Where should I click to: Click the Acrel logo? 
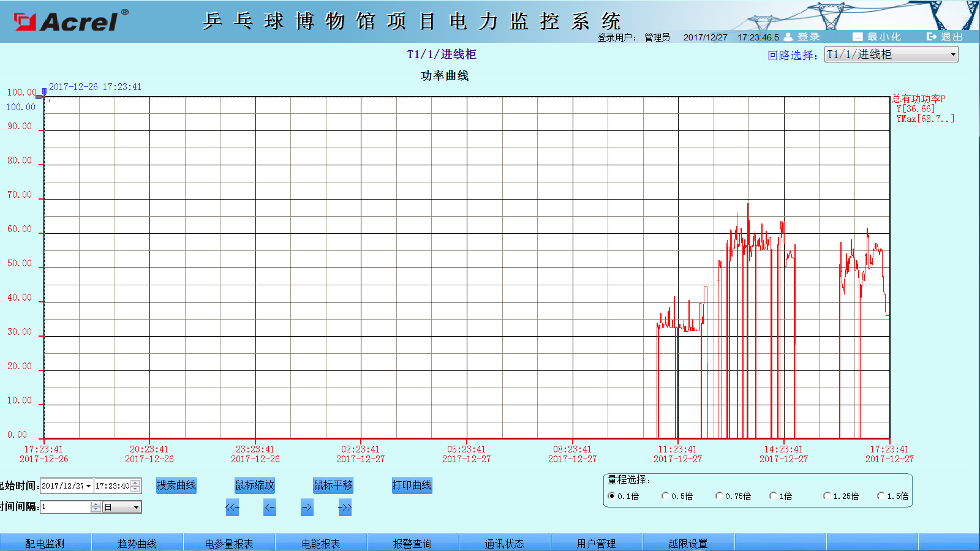click(x=71, y=21)
